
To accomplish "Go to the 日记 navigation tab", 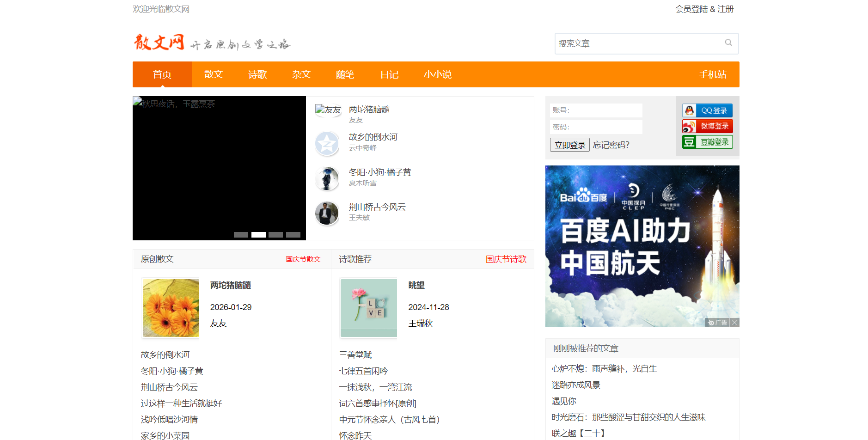I will 389,74.
